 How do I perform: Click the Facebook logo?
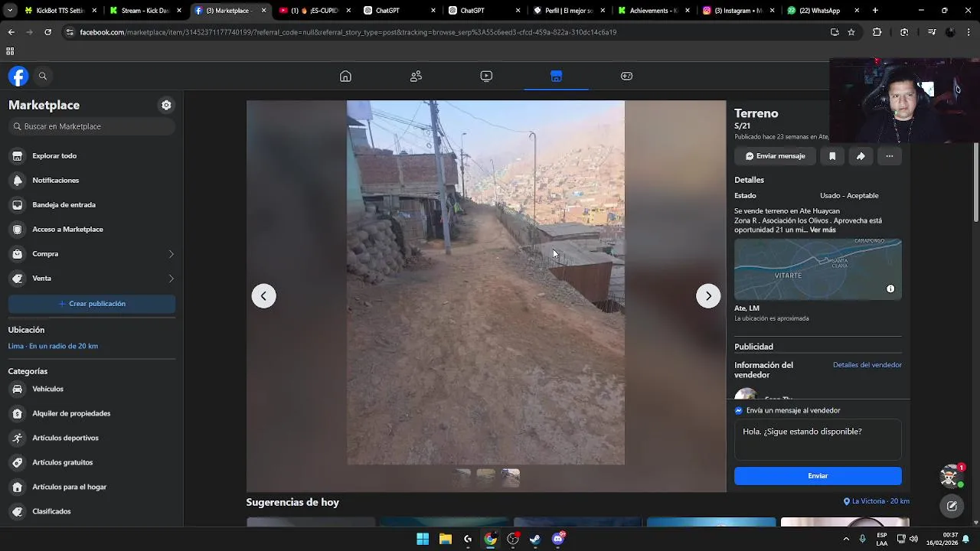pos(18,76)
